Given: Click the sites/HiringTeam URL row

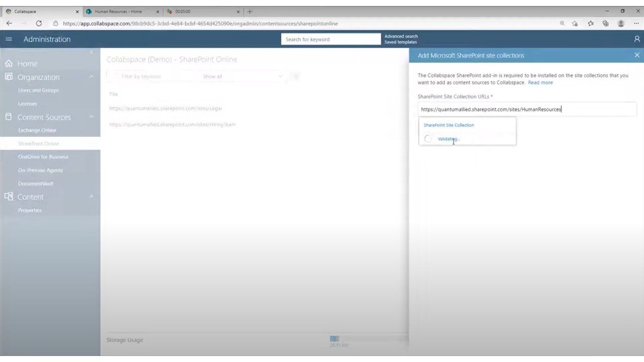Looking at the screenshot, I should 172,124.
